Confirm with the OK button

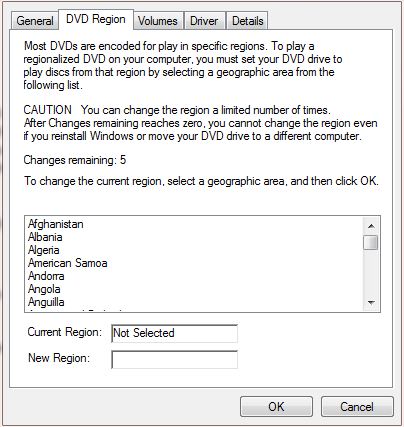[276, 407]
